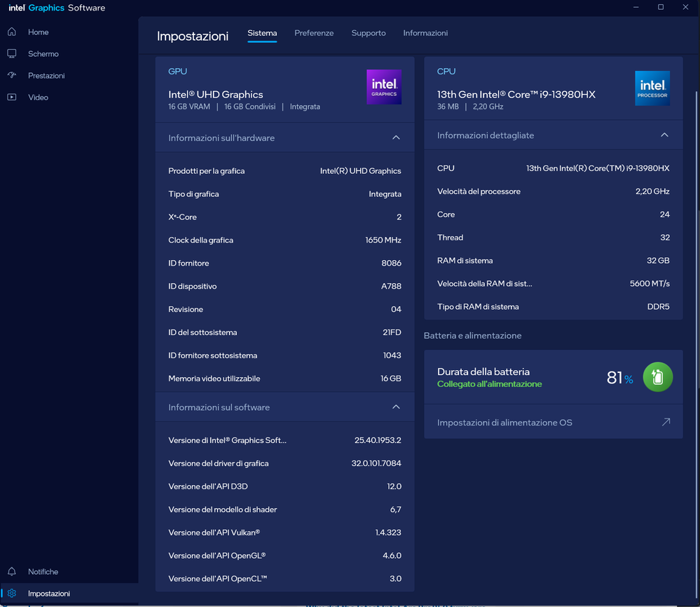This screenshot has height=607, width=700.
Task: Select Intel Graphics Software version 25.40.1953.2
Action: [378, 440]
